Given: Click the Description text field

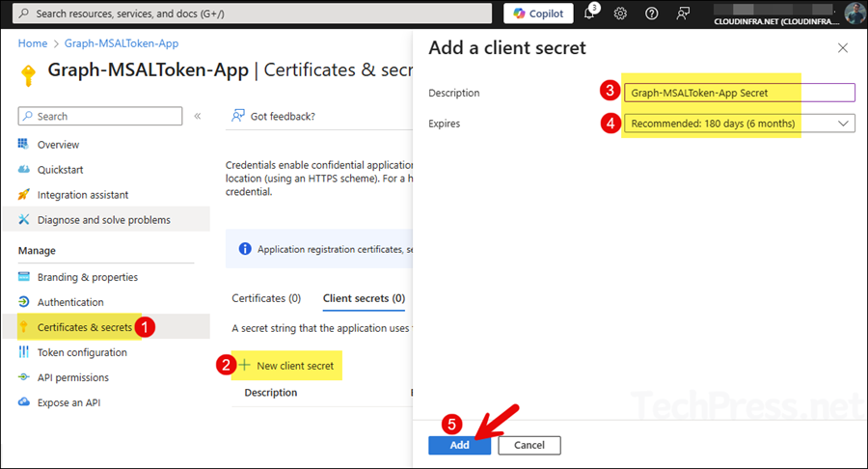Looking at the screenshot, I should click(x=739, y=93).
